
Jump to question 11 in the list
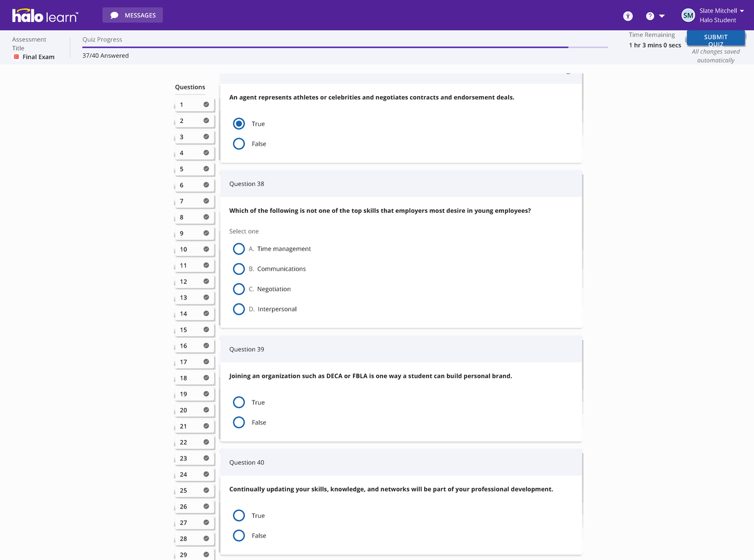[x=195, y=266]
